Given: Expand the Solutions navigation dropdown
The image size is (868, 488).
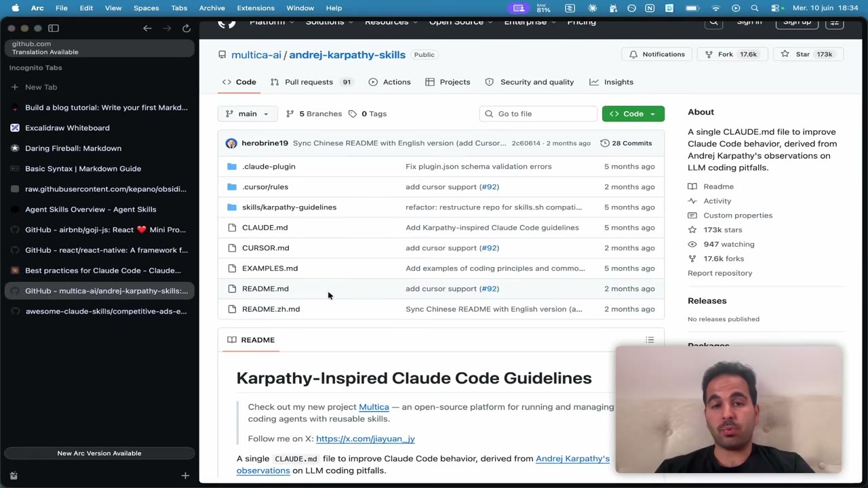Looking at the screenshot, I should coord(330,22).
